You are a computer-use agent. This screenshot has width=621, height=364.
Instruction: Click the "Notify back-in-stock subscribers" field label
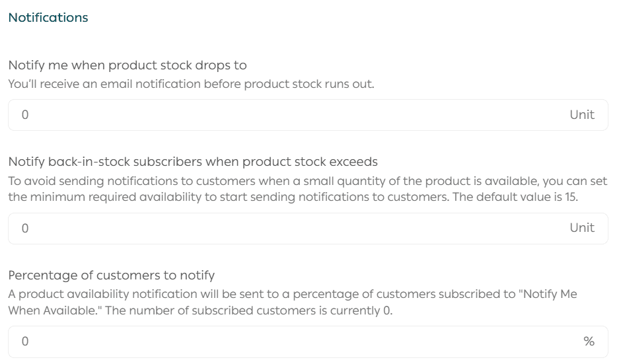point(193,161)
